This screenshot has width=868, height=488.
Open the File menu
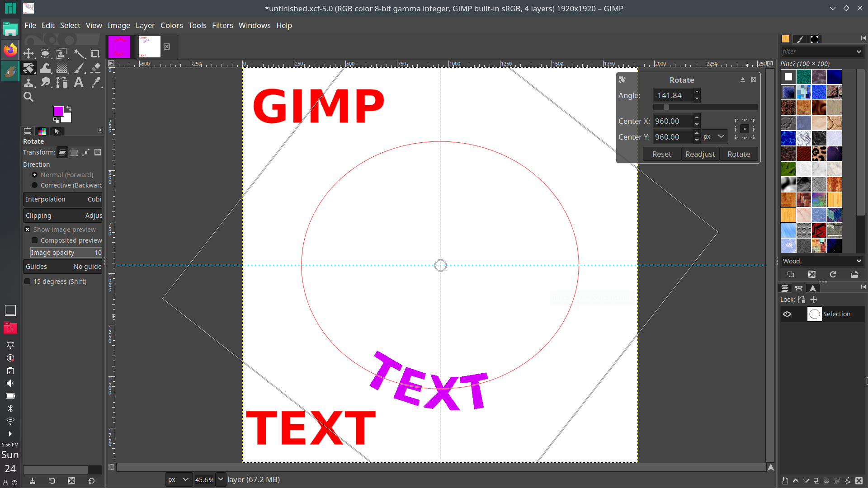tap(30, 25)
